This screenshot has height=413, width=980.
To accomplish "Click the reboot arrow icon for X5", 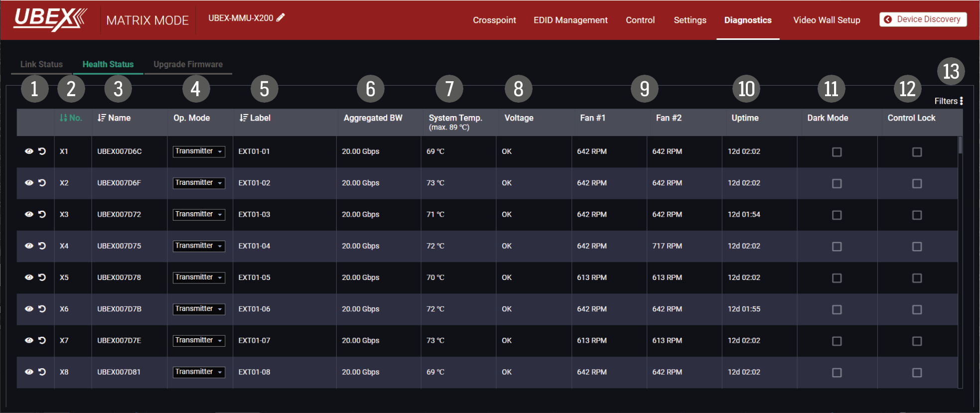I will point(42,277).
